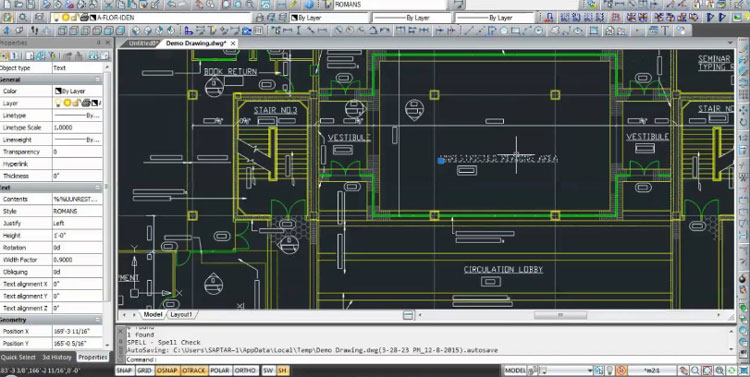Close the Properties panel
Screen dimensions: 750x377
click(108, 42)
